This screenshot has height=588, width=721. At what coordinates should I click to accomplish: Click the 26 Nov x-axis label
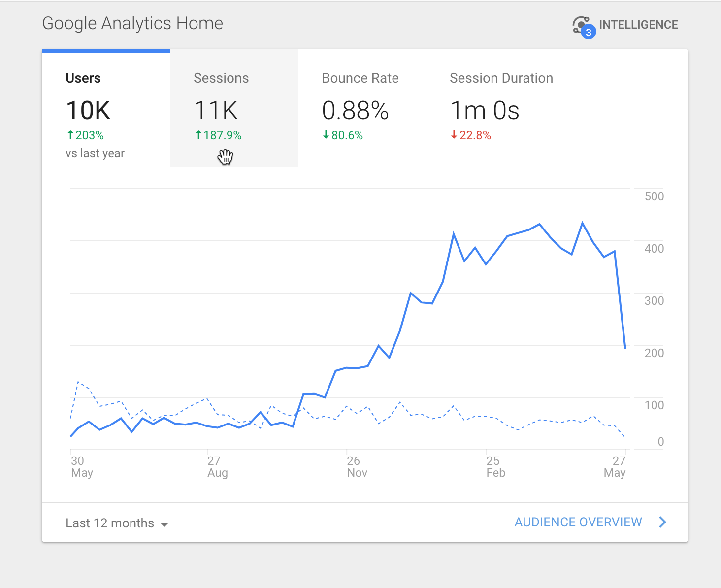pyautogui.click(x=357, y=467)
